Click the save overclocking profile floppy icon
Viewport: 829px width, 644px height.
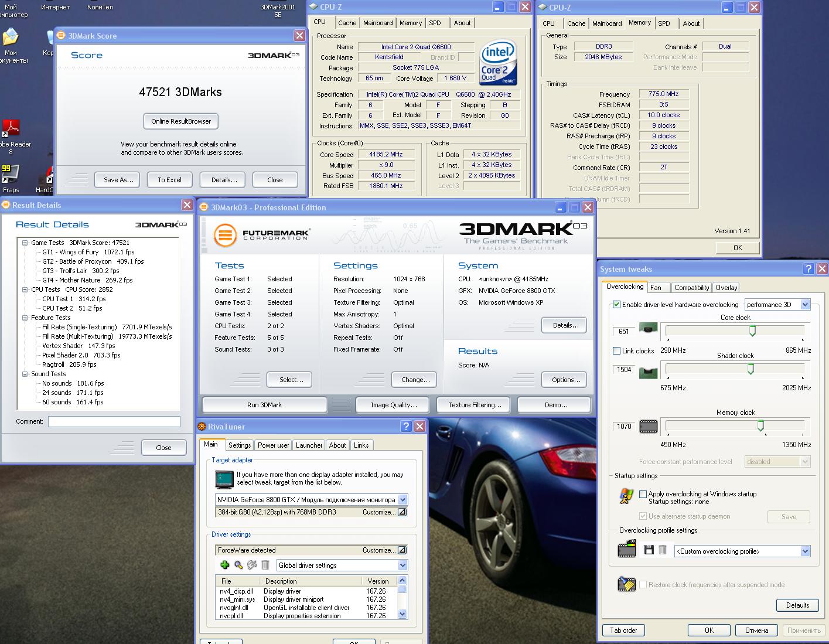coord(649,550)
